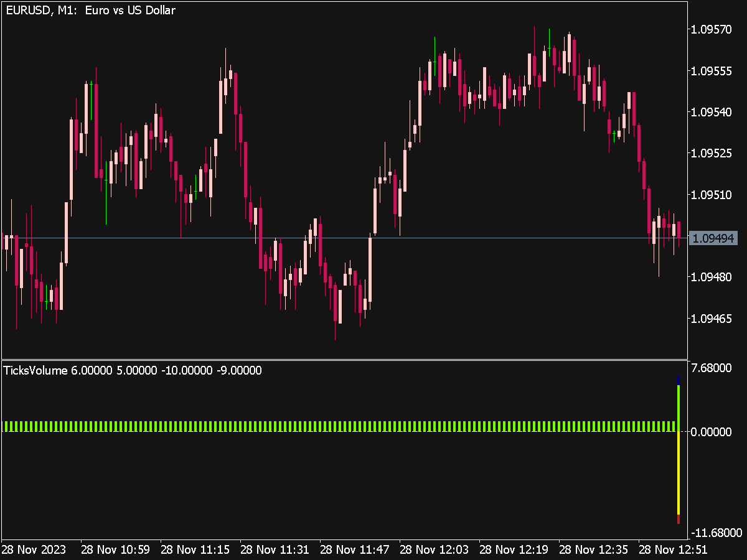Click the 28 Nov 11:31 time label
Screen dimensions: 747x560
tap(275, 550)
